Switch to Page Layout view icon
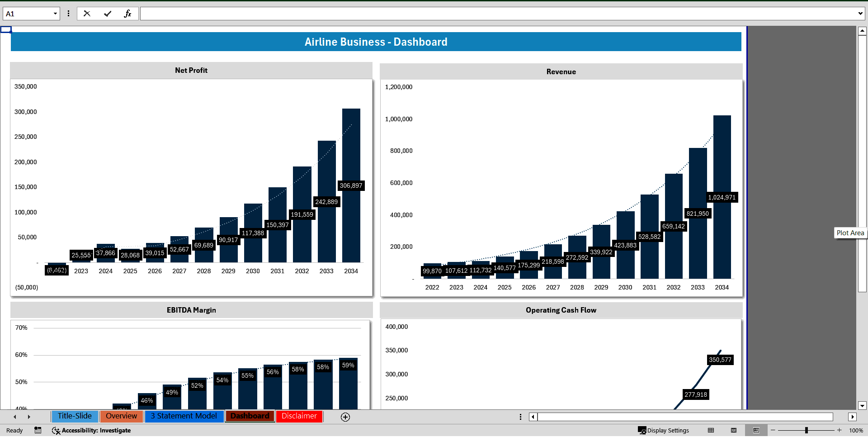 tap(734, 430)
